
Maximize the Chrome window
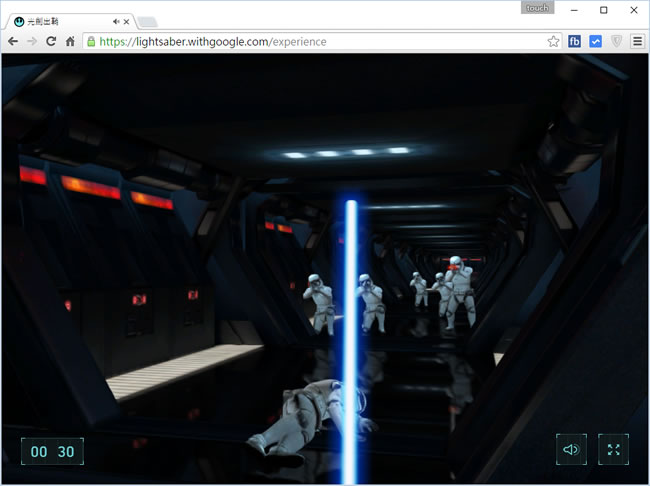click(x=604, y=10)
